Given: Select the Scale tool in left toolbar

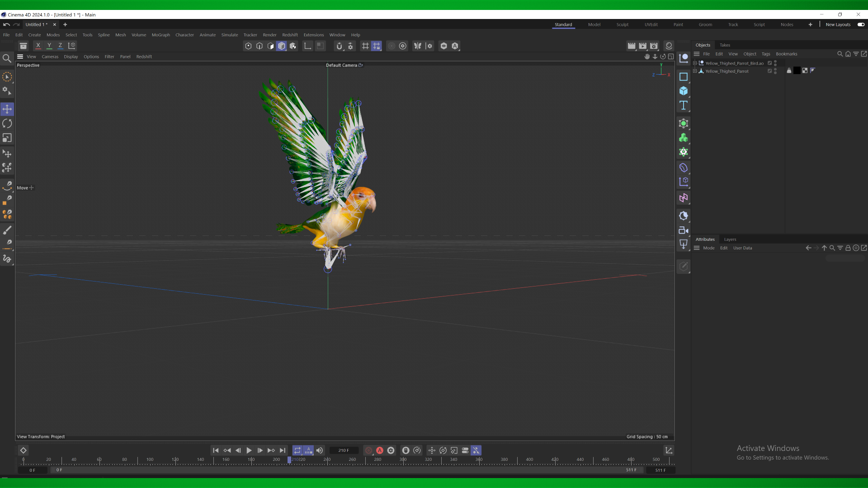Looking at the screenshot, I should point(7,138).
